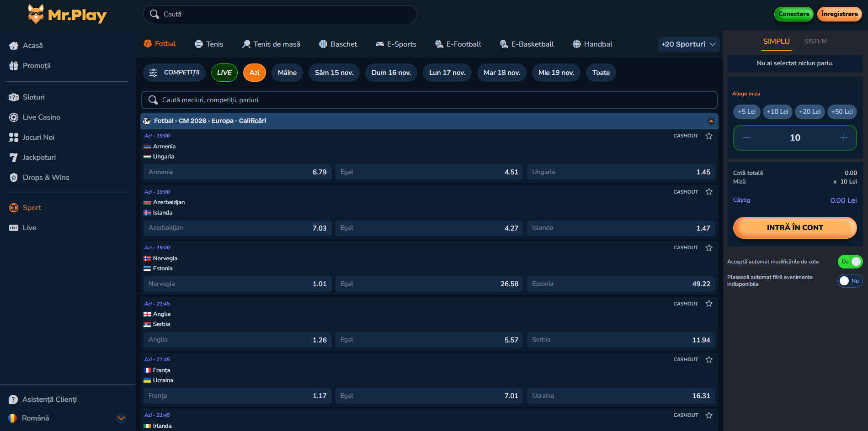Go to Drops & Wins section
This screenshot has height=431, width=868.
(x=46, y=178)
